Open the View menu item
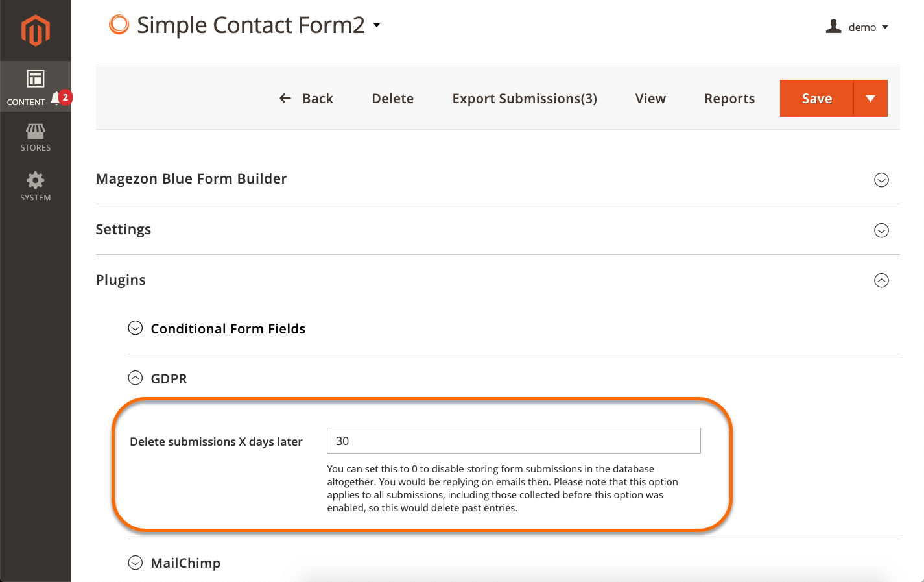 [x=650, y=98]
